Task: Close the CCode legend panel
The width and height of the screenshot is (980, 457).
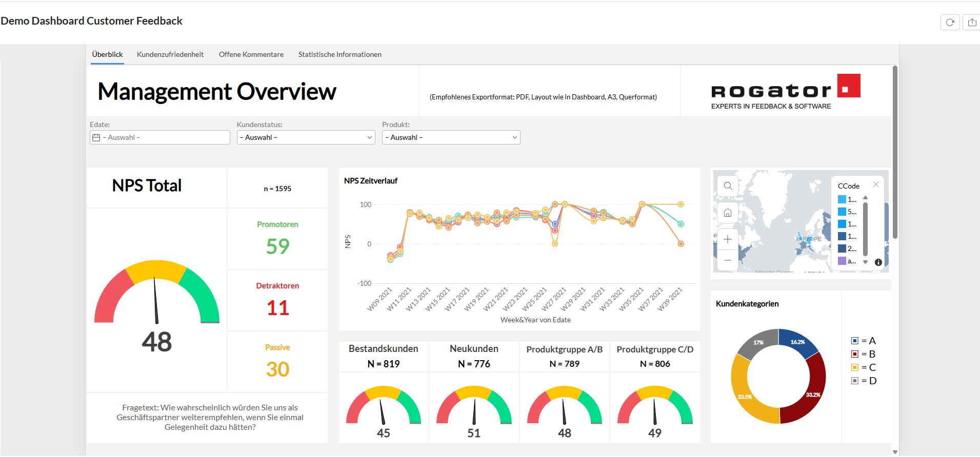Action: coord(876,184)
